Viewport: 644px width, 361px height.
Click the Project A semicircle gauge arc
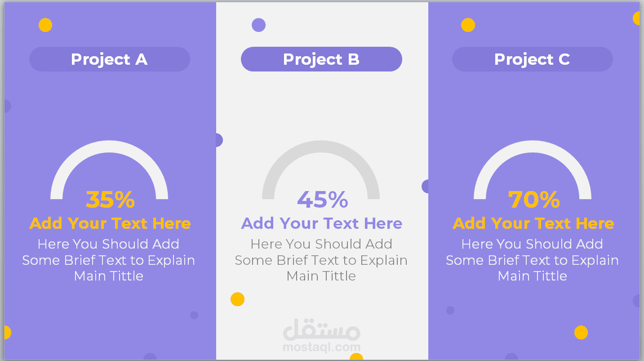coord(109,147)
